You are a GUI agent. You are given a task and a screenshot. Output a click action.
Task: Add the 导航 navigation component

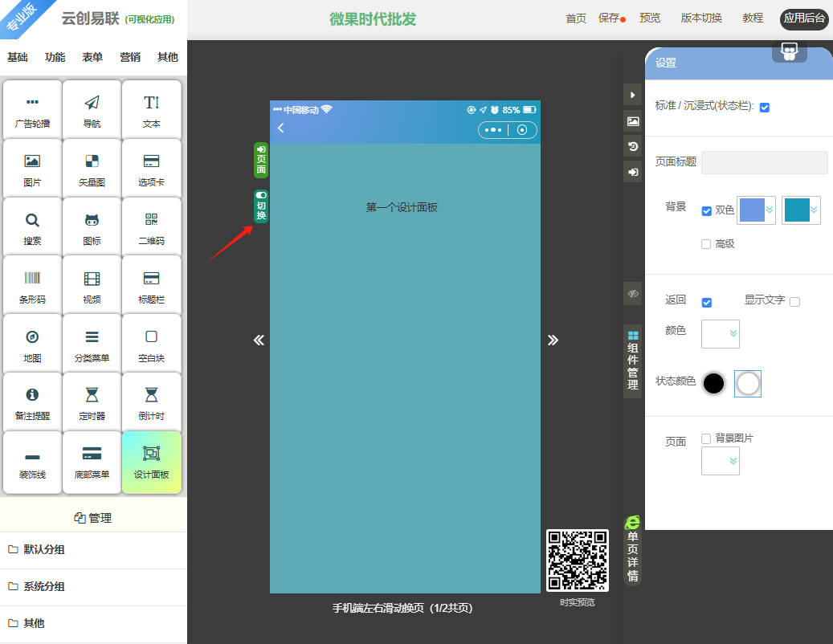point(92,110)
